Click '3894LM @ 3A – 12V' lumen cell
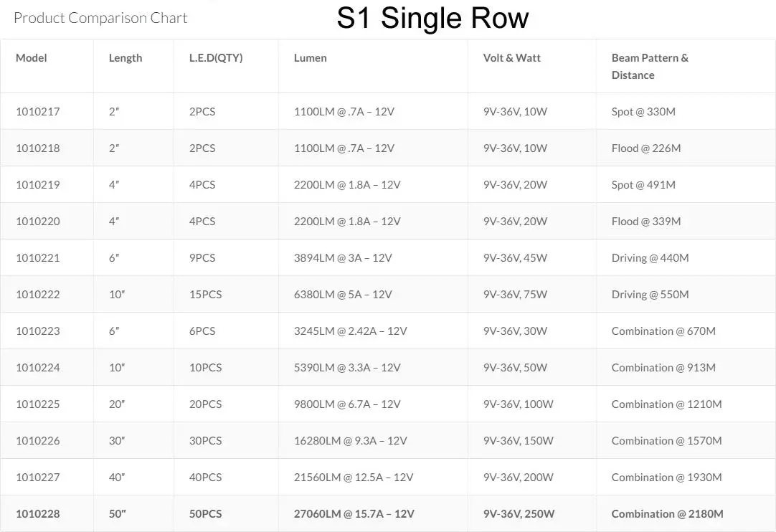 343,258
